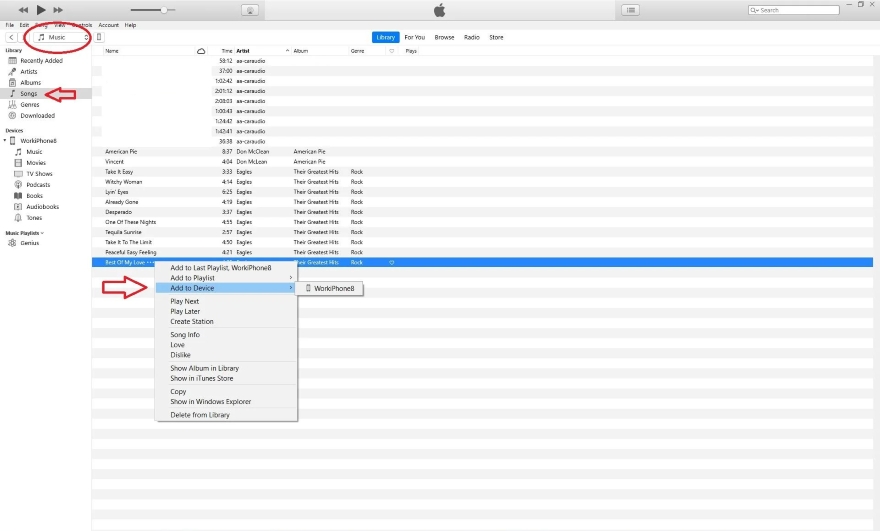Viewport: 880px width, 531px height.
Task: Sort songs by the Artist column header
Action: (x=243, y=50)
